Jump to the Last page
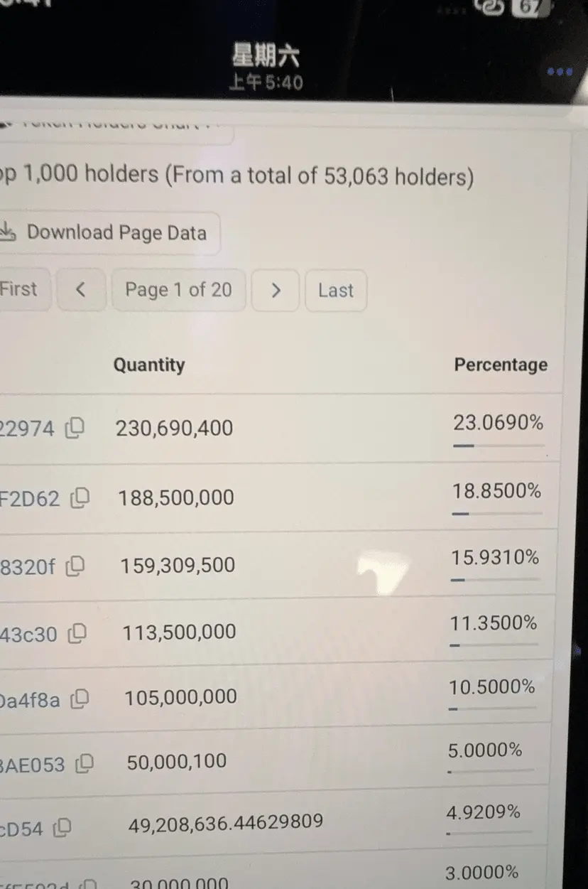The width and height of the screenshot is (588, 889). (335, 290)
